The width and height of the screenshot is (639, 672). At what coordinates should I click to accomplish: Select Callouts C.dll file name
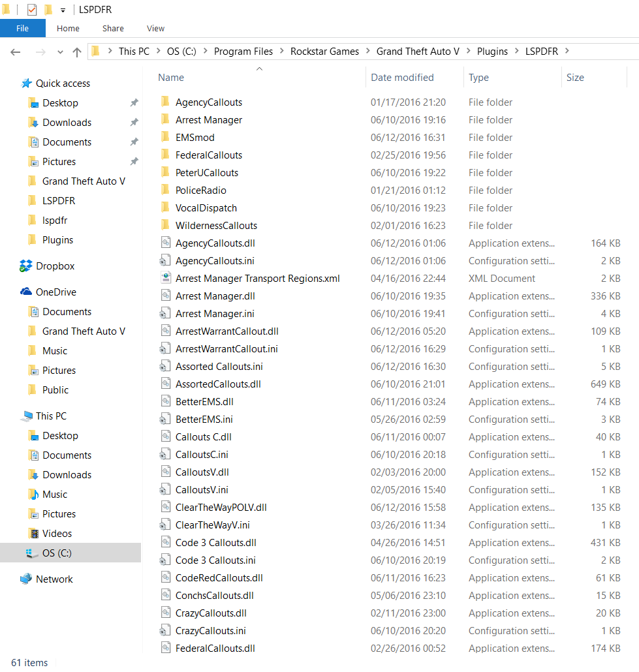(x=203, y=437)
